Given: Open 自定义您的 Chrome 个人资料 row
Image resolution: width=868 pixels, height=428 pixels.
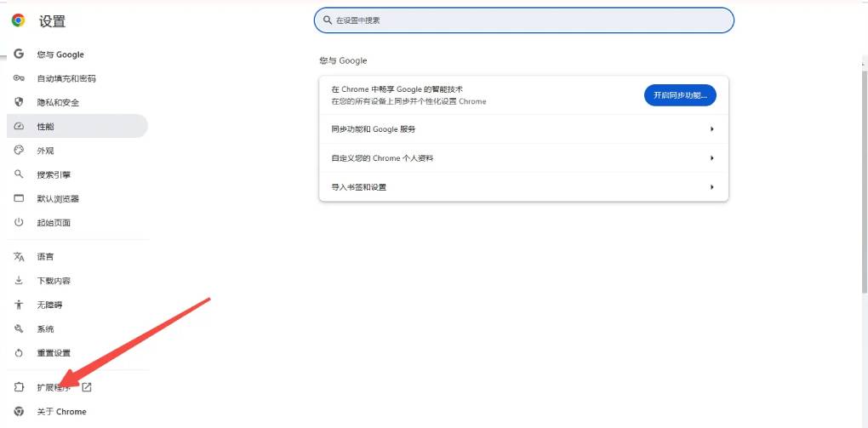Looking at the screenshot, I should click(x=523, y=157).
